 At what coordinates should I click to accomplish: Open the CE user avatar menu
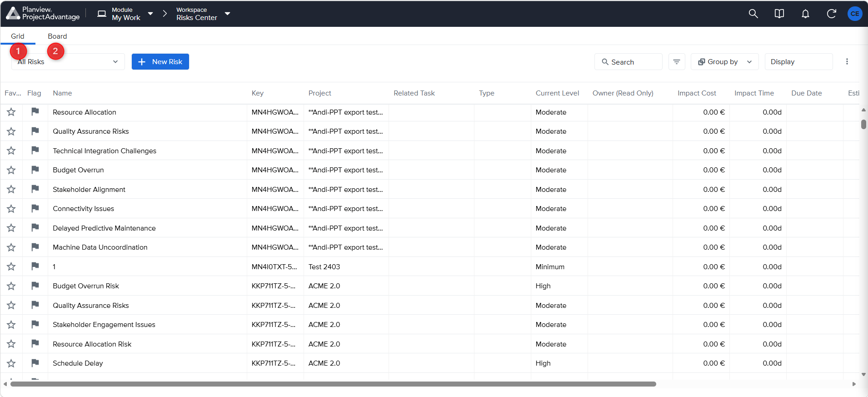pos(855,14)
